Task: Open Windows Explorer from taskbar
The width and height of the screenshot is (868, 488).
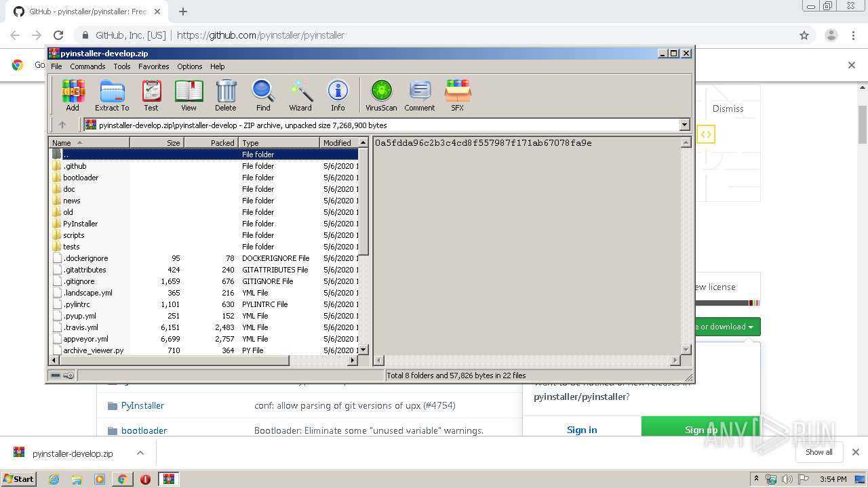Action: [77, 479]
